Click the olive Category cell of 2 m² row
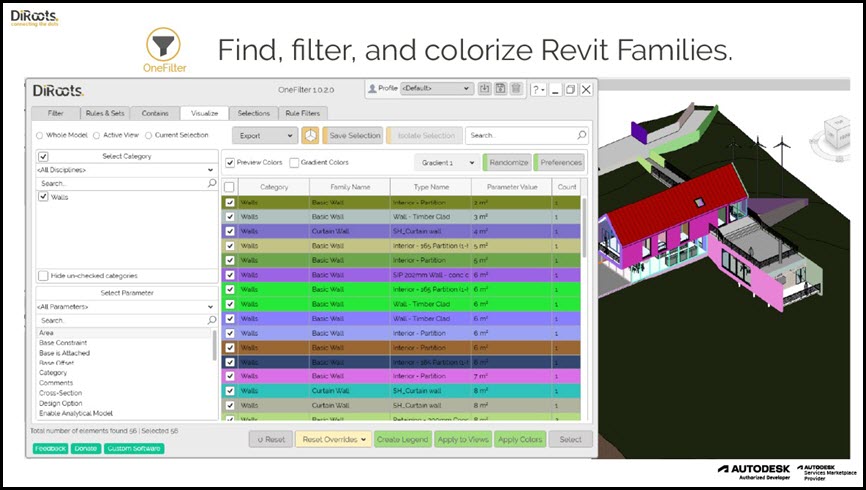 click(x=273, y=203)
